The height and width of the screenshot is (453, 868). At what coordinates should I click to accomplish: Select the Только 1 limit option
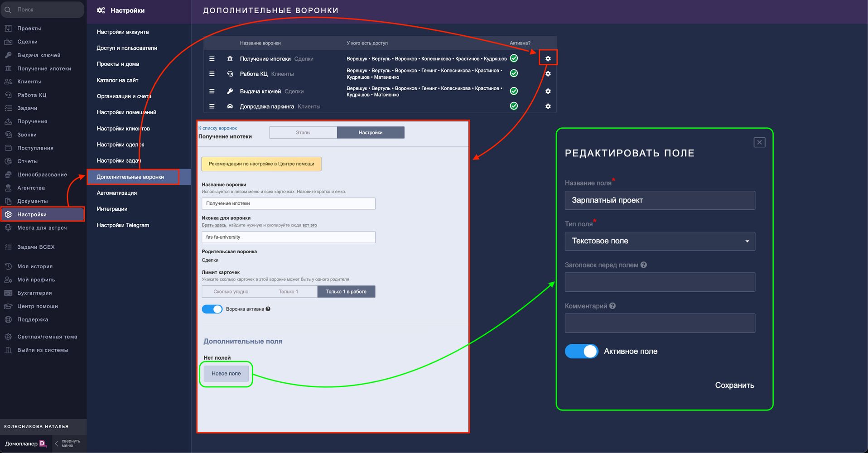pyautogui.click(x=288, y=292)
